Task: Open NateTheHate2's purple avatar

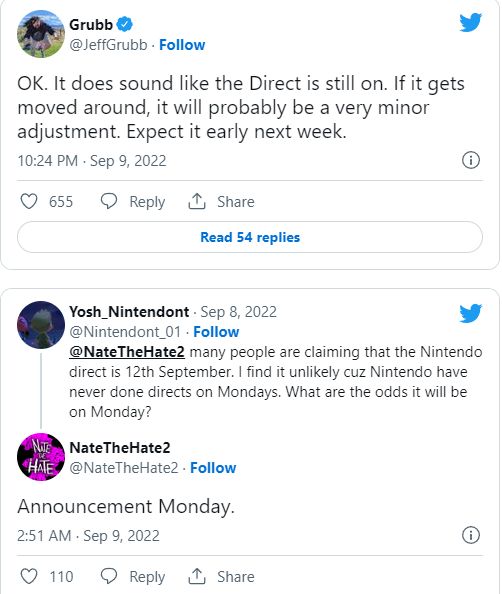Action: pos(41,457)
